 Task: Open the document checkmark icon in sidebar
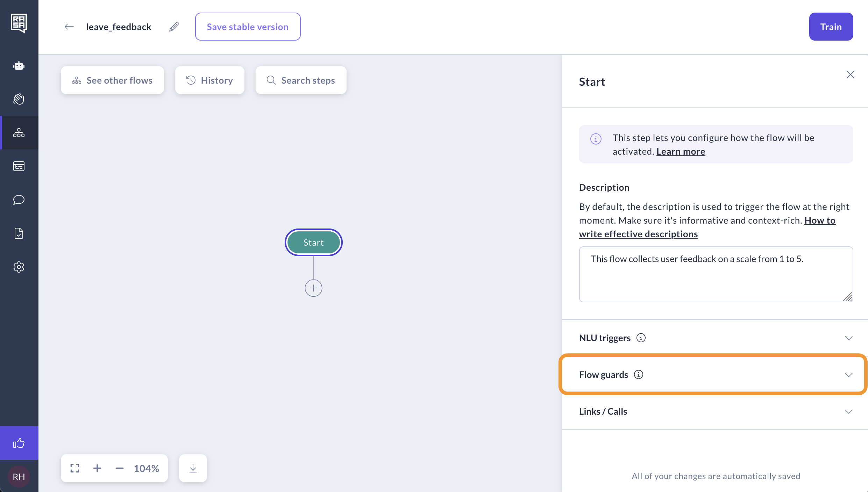pos(19,233)
